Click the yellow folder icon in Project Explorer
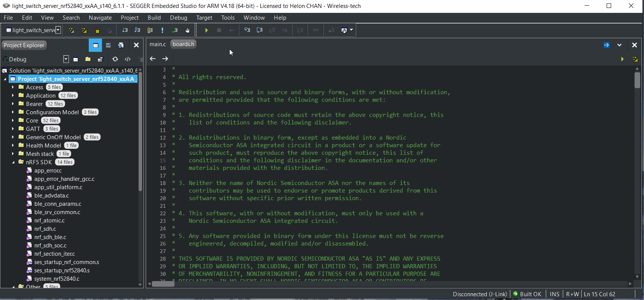 point(88,59)
